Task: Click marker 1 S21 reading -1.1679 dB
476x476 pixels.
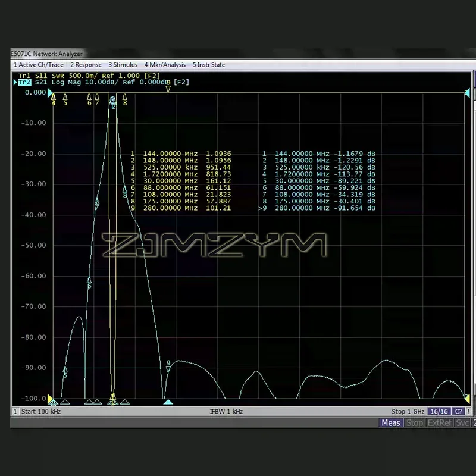Action: (355, 154)
